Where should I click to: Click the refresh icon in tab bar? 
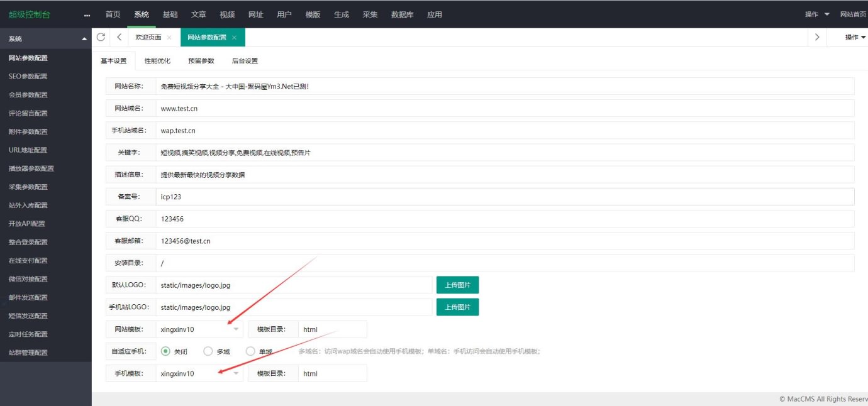click(101, 37)
